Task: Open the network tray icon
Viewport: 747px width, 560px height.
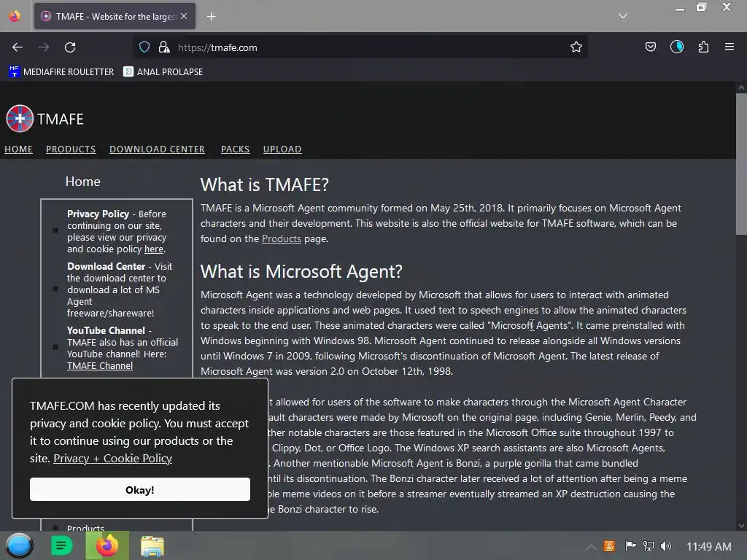Action: (649, 546)
